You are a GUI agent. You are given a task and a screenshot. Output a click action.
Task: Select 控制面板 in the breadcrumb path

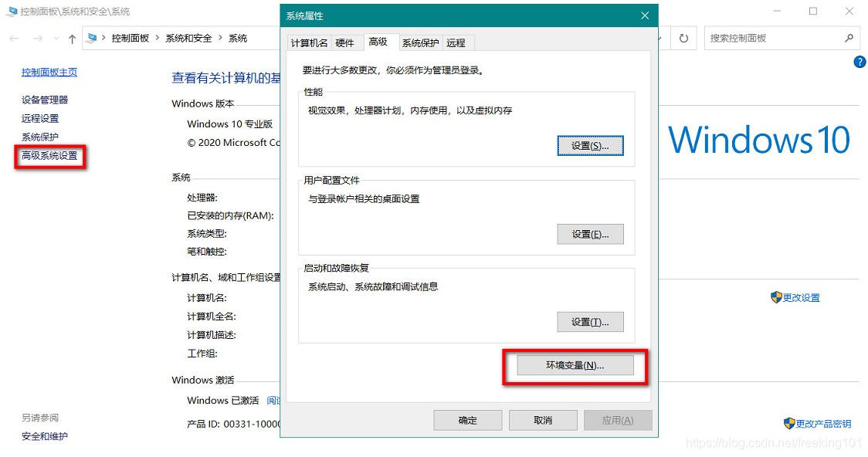pyautogui.click(x=130, y=38)
